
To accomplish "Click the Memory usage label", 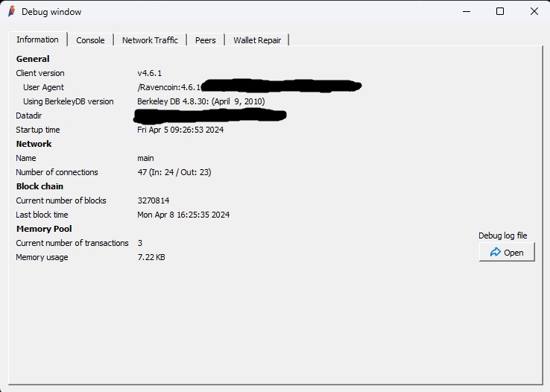I will click(x=42, y=257).
